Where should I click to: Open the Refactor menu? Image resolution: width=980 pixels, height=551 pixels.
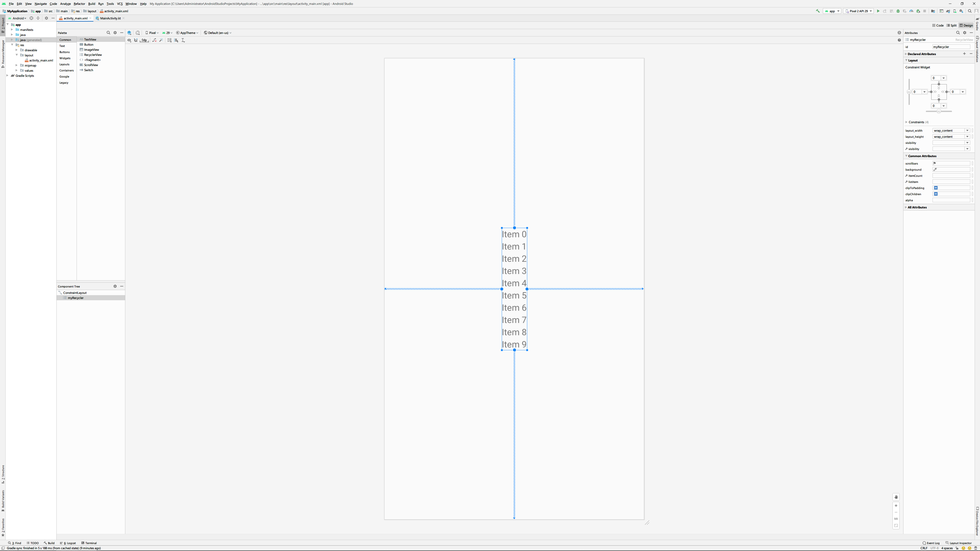79,4
